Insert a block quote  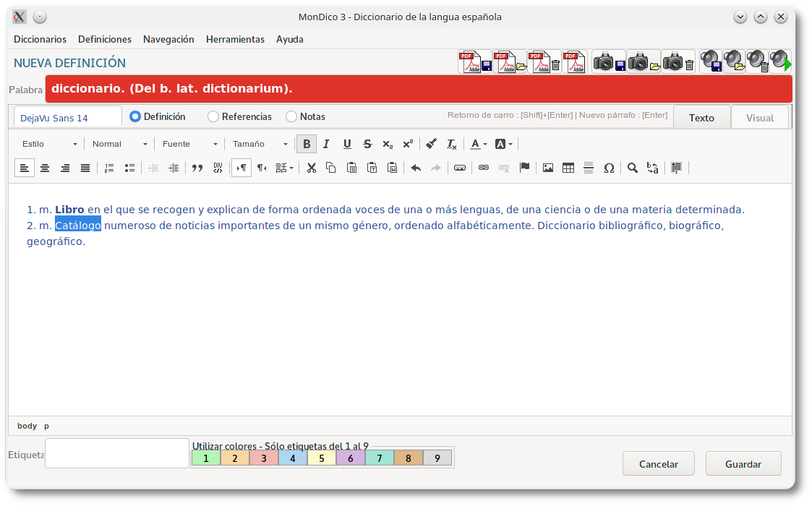[197, 168]
